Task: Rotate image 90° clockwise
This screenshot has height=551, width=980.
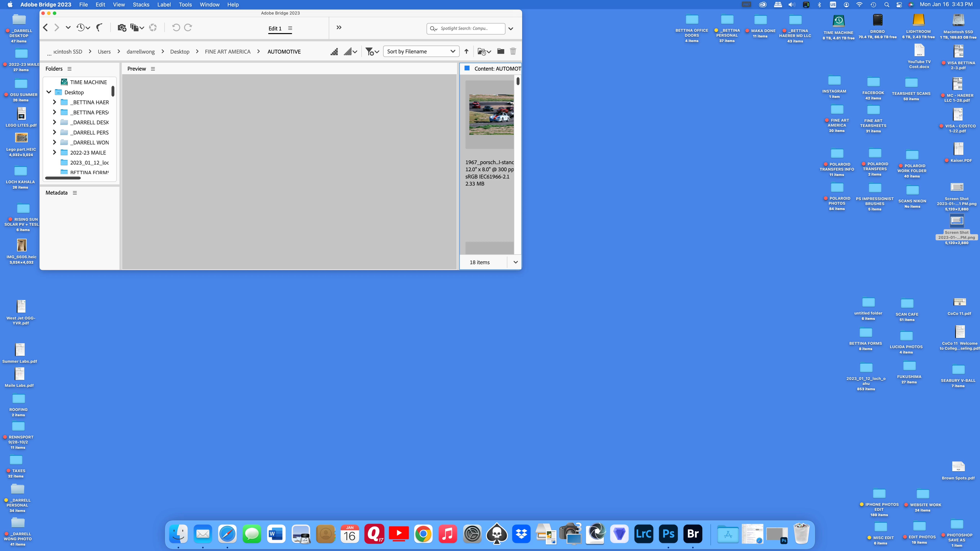Action: (188, 28)
